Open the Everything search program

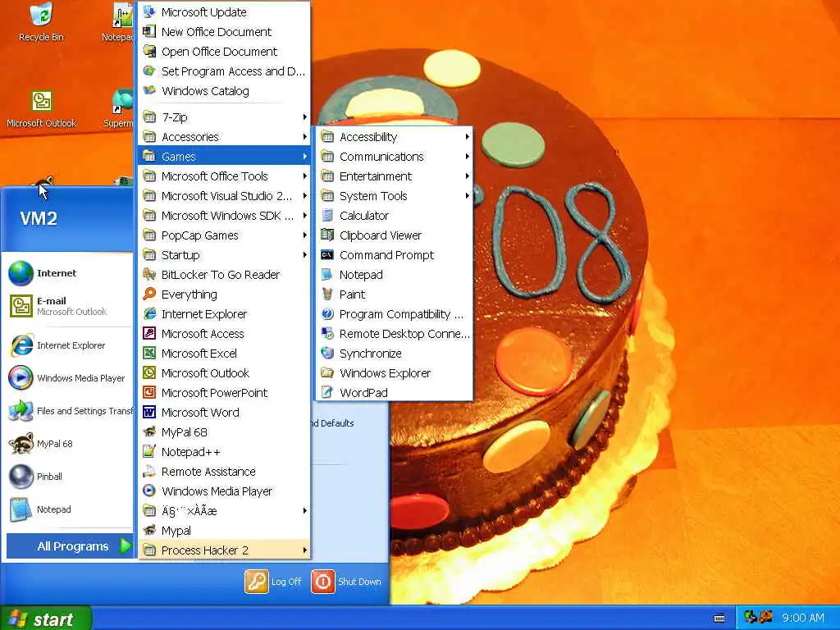click(225, 294)
